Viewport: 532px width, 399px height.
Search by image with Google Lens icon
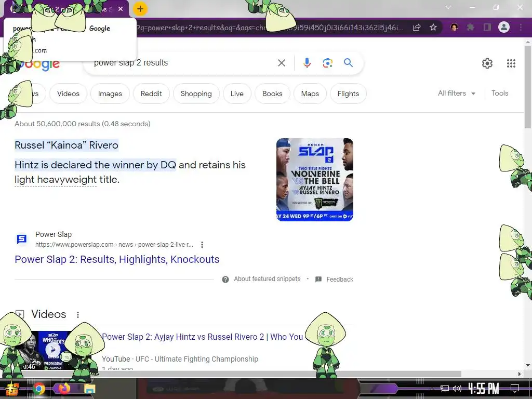point(327,63)
